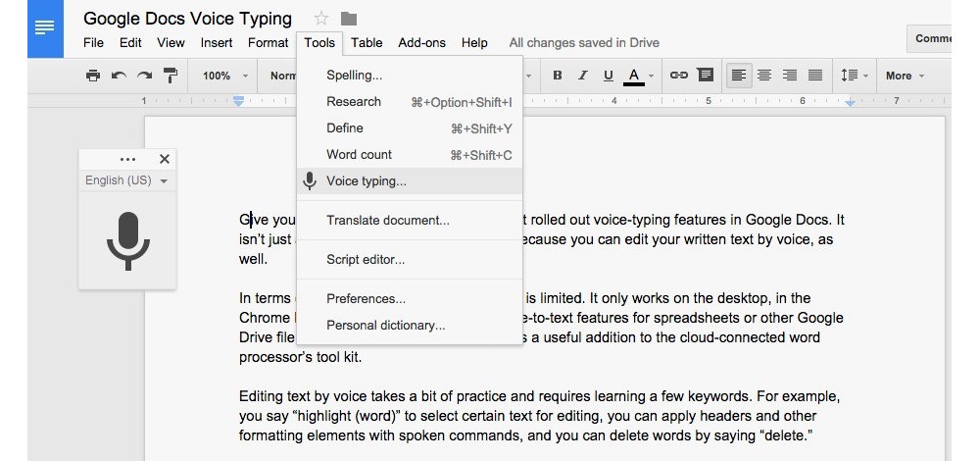Open the line spacing dropdown

click(855, 76)
